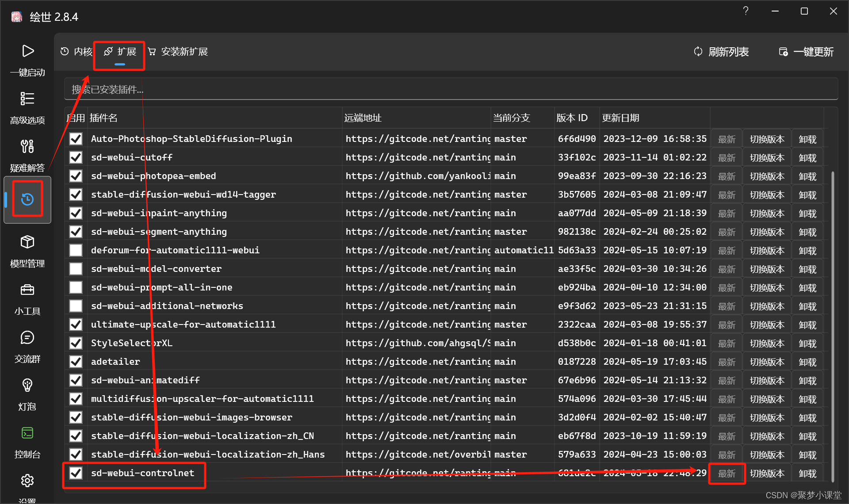Open advanced options list icon

pos(27,99)
